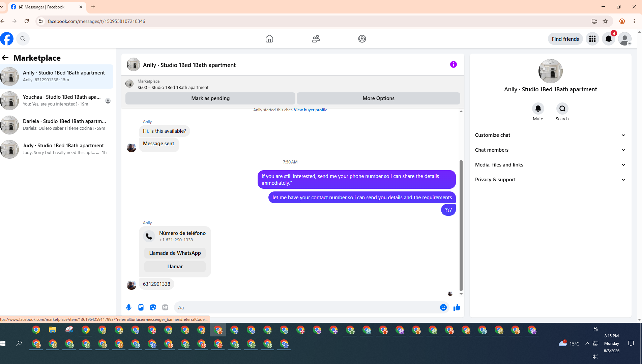Mute this conversation using the bell icon
The height and width of the screenshot is (364, 642).
[538, 109]
